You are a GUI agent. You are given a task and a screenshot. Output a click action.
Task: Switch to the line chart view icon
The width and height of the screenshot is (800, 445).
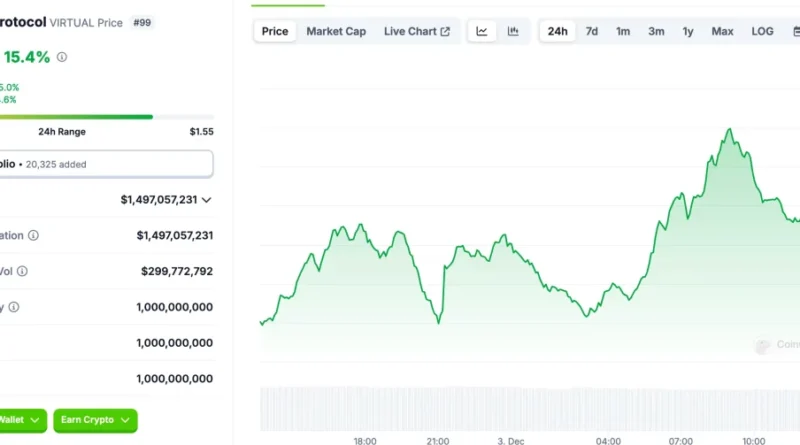click(x=482, y=31)
